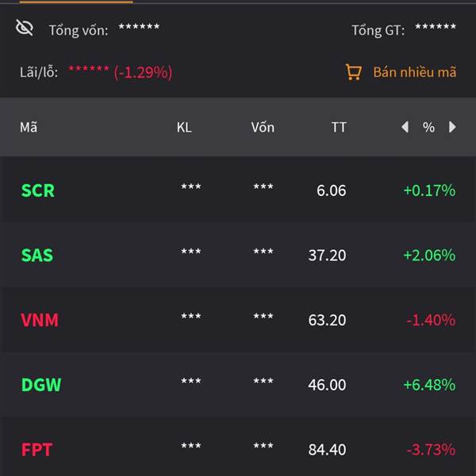476x476 pixels.
Task: Open the DGW stock row
Action: (x=41, y=385)
